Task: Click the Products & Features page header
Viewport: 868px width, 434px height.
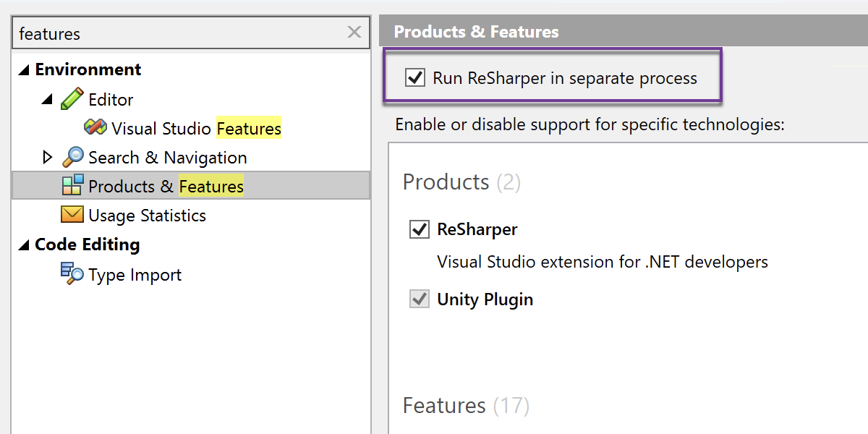Action: [x=477, y=32]
